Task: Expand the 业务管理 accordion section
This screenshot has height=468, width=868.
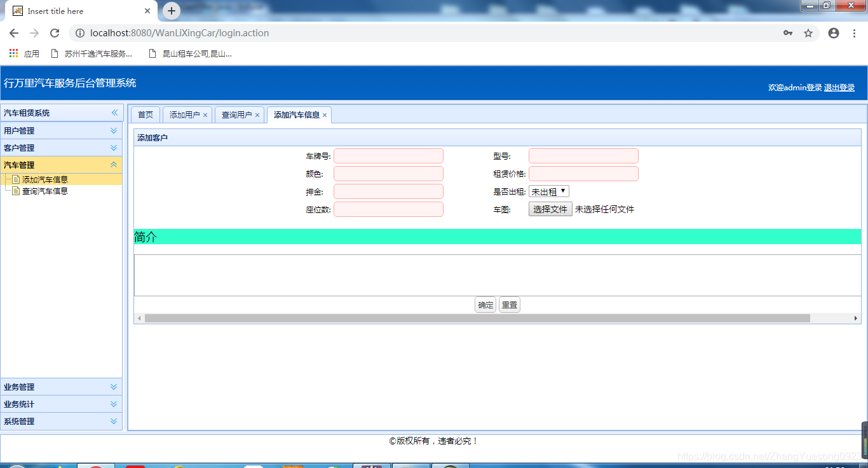Action: 62,387
